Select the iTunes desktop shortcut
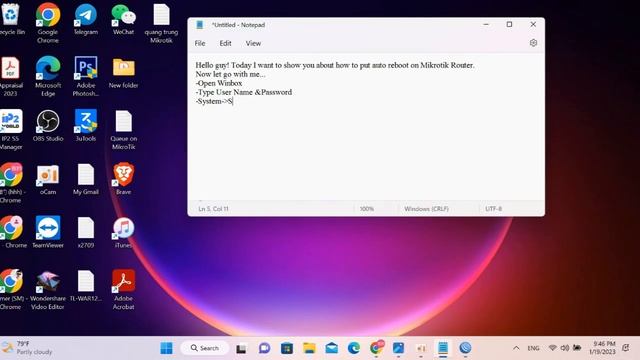The width and height of the screenshot is (640, 360). (123, 232)
